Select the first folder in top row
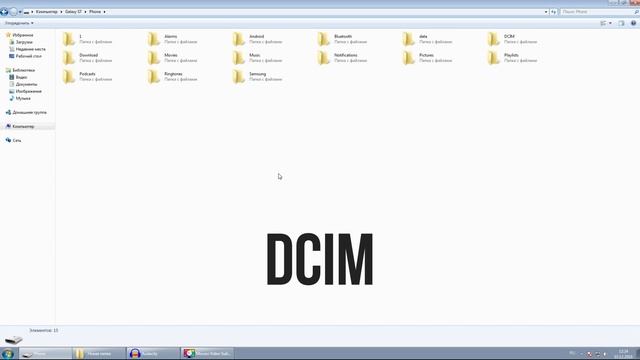 [x=87, y=39]
